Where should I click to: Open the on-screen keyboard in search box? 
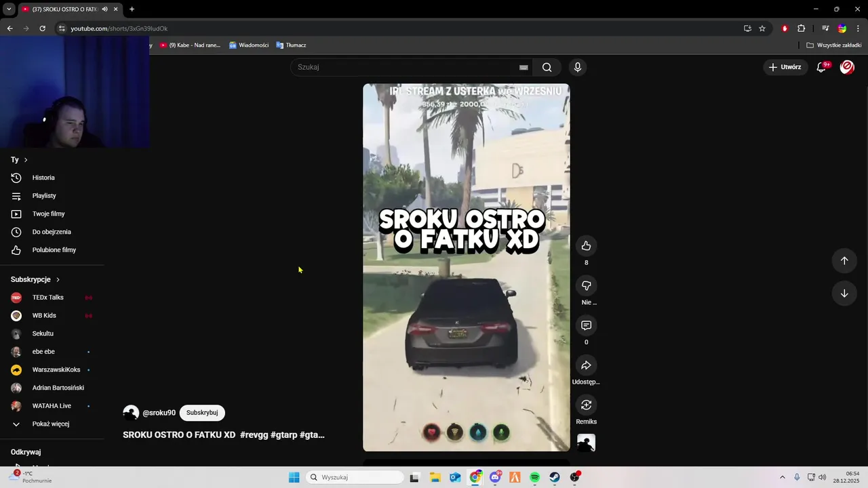point(524,67)
